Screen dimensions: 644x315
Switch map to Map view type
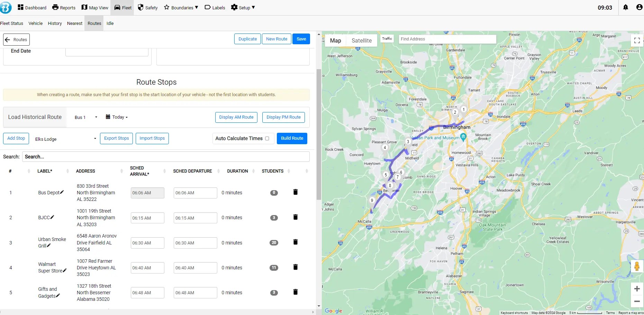pyautogui.click(x=335, y=40)
